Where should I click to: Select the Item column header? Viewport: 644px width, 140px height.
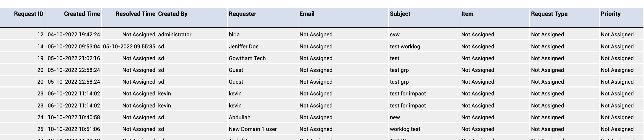click(467, 14)
